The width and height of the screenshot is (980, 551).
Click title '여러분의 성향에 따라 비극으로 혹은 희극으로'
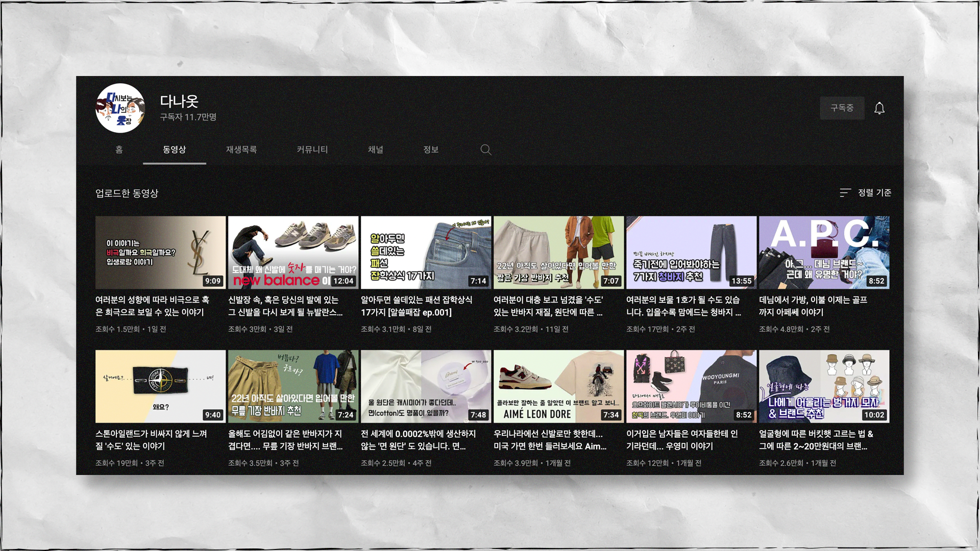coord(152,306)
